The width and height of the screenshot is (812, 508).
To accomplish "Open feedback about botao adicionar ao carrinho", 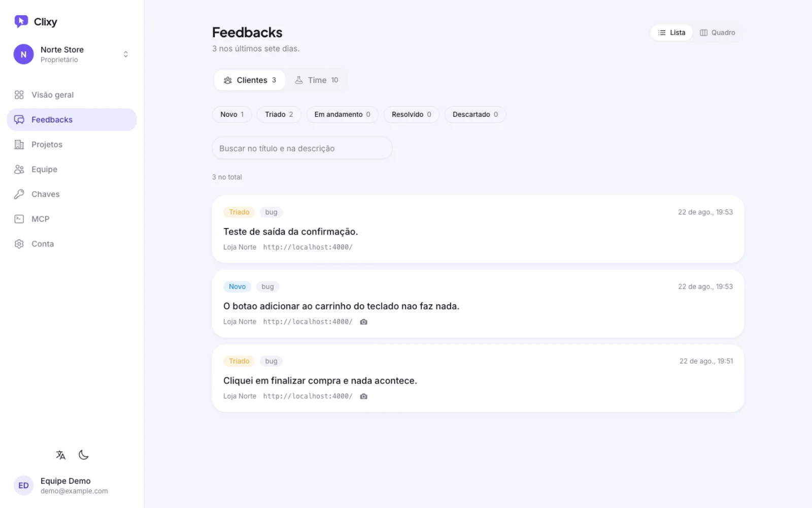I will pyautogui.click(x=478, y=304).
